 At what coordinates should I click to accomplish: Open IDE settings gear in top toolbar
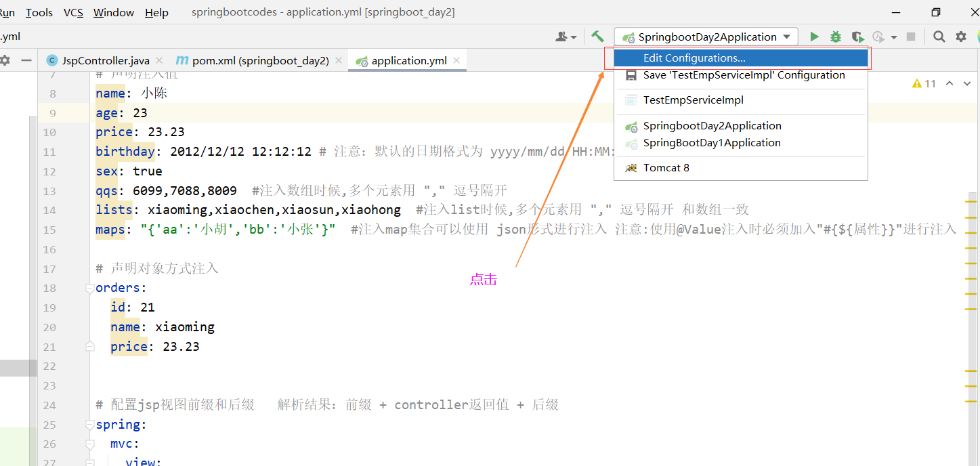pyautogui.click(x=960, y=37)
